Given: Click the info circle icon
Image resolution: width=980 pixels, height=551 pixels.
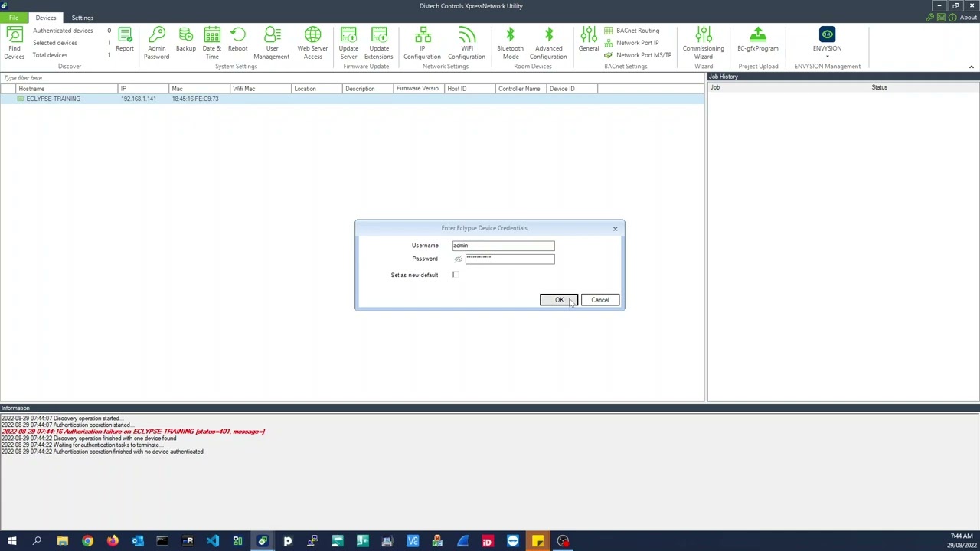Looking at the screenshot, I should pos(952,18).
